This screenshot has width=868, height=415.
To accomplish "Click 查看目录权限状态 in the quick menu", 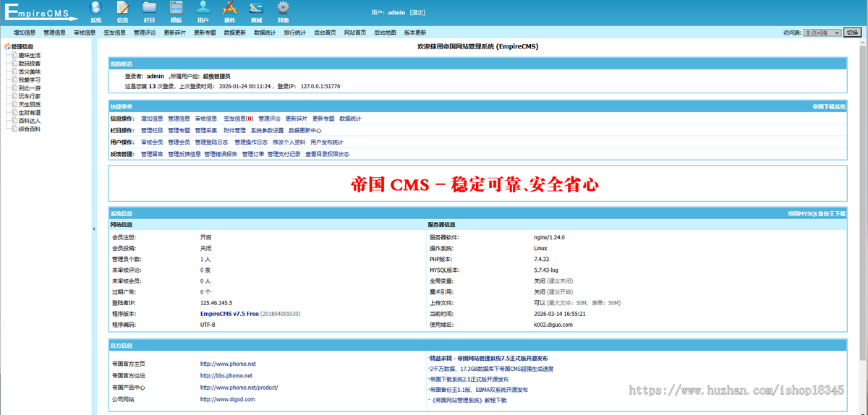I will click(x=327, y=154).
